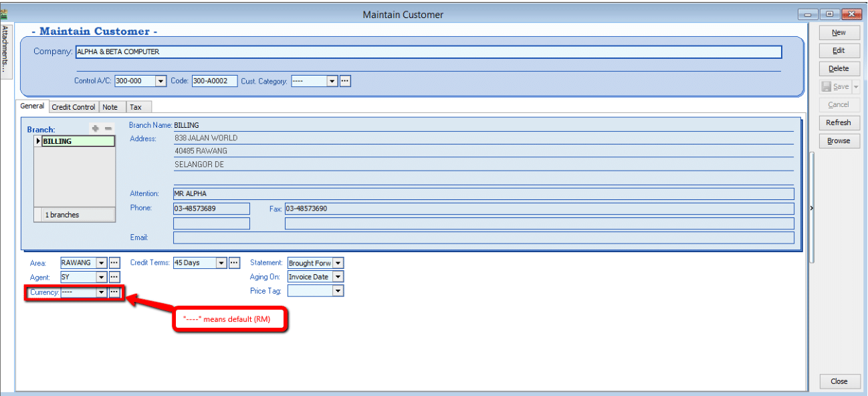Click the Company name input field
The image size is (868, 396).
[428, 52]
